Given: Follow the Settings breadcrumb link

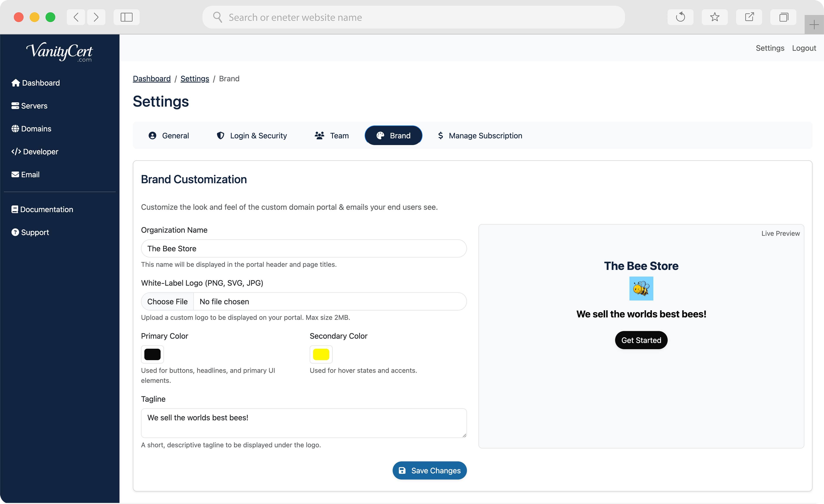Looking at the screenshot, I should 195,79.
